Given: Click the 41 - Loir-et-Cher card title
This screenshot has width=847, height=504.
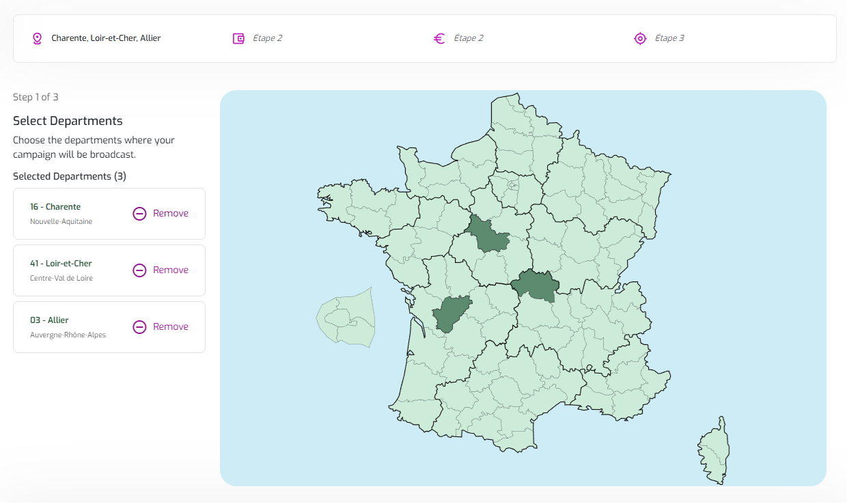Looking at the screenshot, I should coord(61,264).
